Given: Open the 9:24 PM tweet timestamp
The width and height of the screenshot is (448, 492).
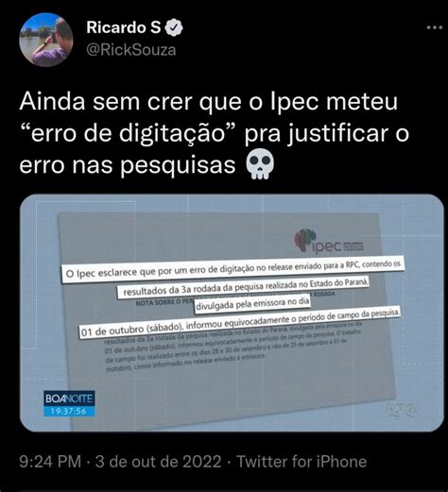Looking at the screenshot, I should 50,462.
